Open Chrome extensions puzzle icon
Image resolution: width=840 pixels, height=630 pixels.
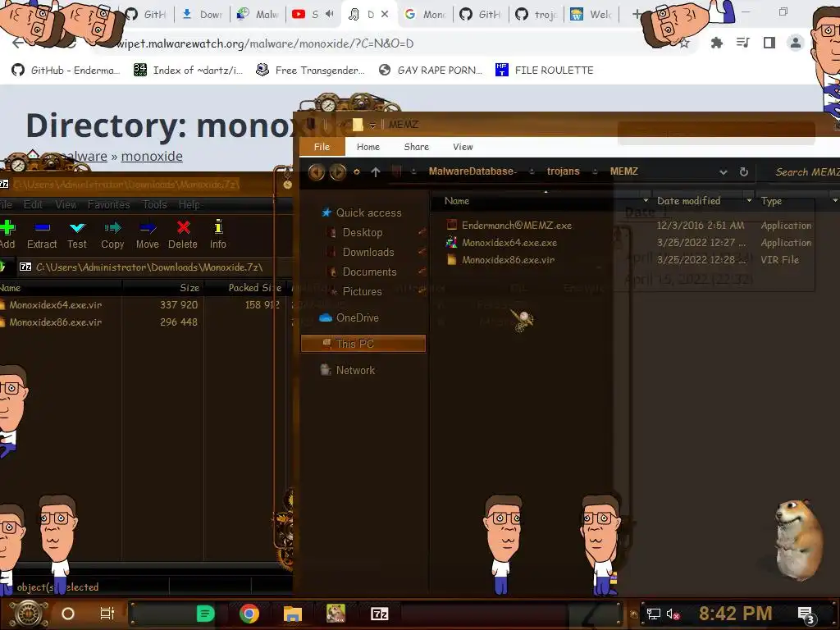[716, 43]
